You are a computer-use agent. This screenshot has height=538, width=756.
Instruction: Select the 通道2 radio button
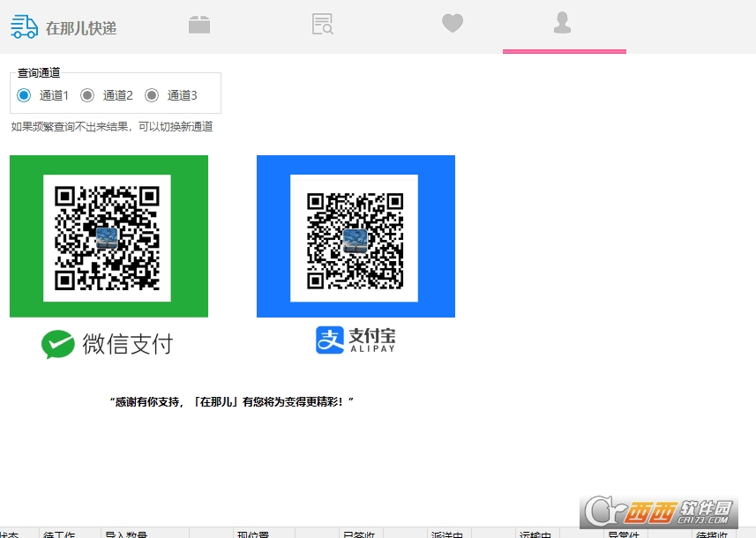[87, 95]
